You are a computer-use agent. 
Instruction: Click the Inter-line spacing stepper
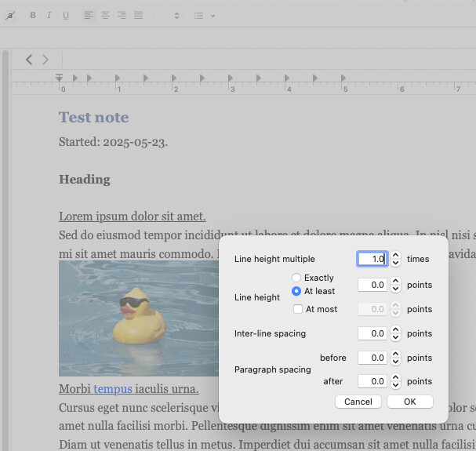pos(396,333)
